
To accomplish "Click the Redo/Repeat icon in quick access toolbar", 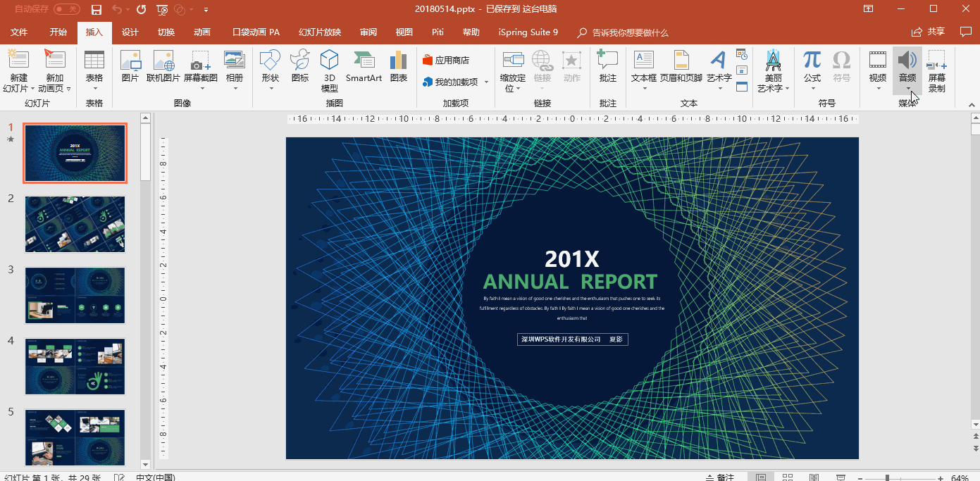I will (x=142, y=9).
